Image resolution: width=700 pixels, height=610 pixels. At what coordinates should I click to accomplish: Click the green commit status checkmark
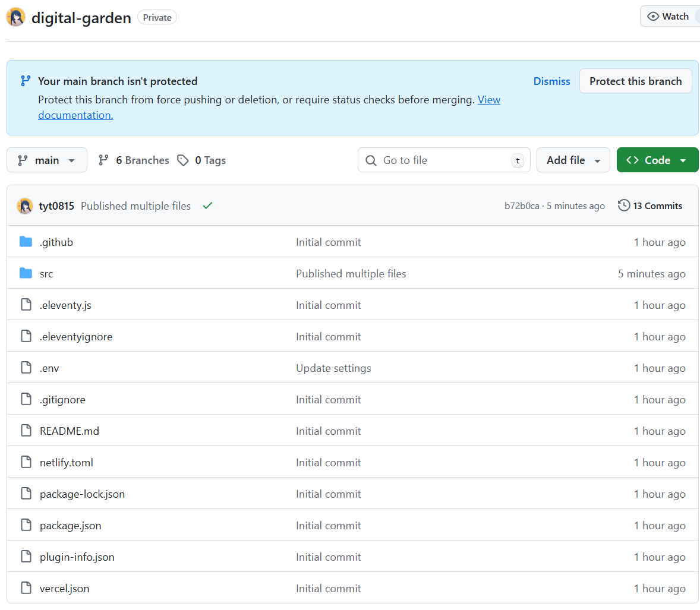[x=207, y=206]
